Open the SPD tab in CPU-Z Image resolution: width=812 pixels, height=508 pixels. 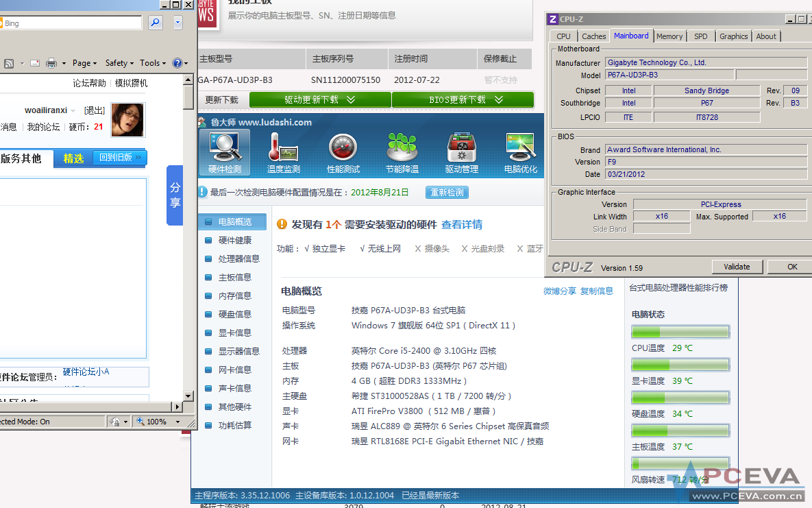[701, 36]
